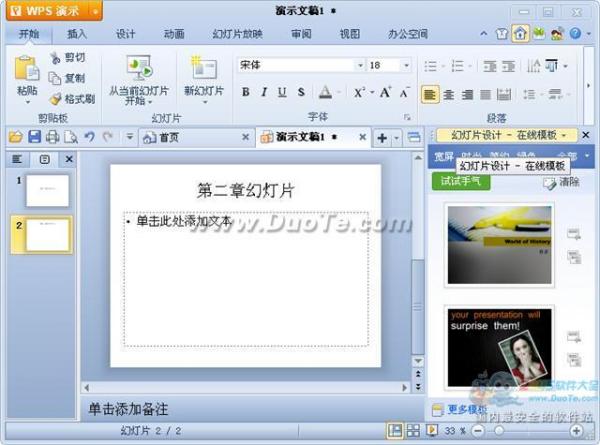Open the 幻灯片设计 - 在线模板 pane dropdown
This screenshot has height=445, width=600.
[564, 135]
